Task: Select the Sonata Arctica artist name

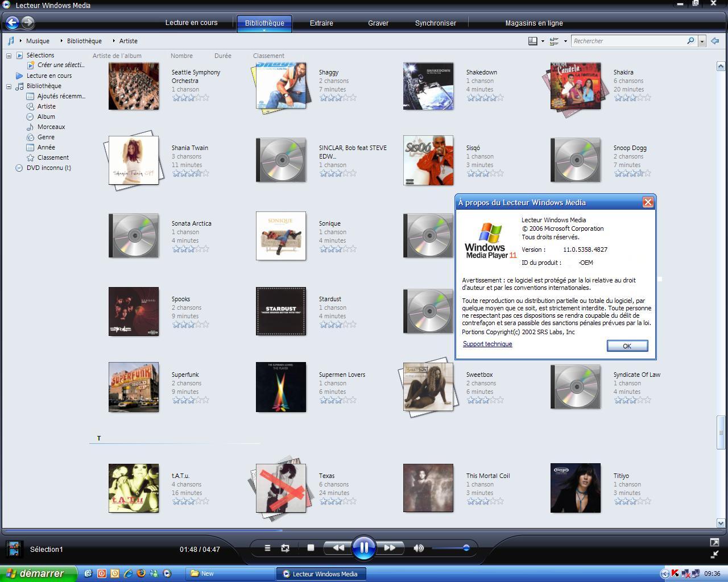Action: click(x=192, y=223)
